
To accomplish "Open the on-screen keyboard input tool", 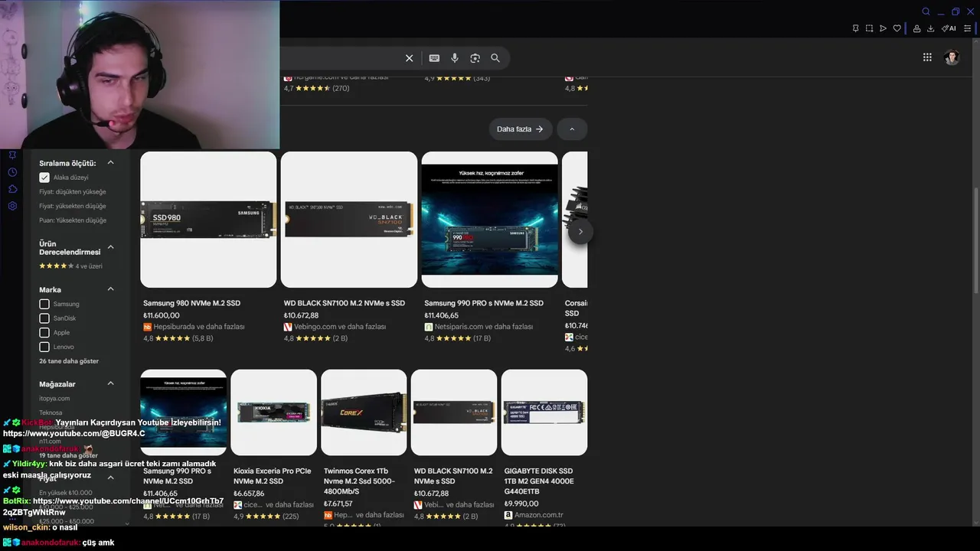I will click(x=434, y=58).
